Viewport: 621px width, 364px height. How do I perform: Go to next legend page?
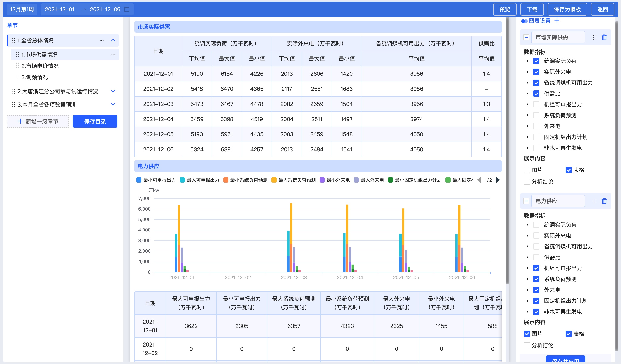(x=498, y=180)
